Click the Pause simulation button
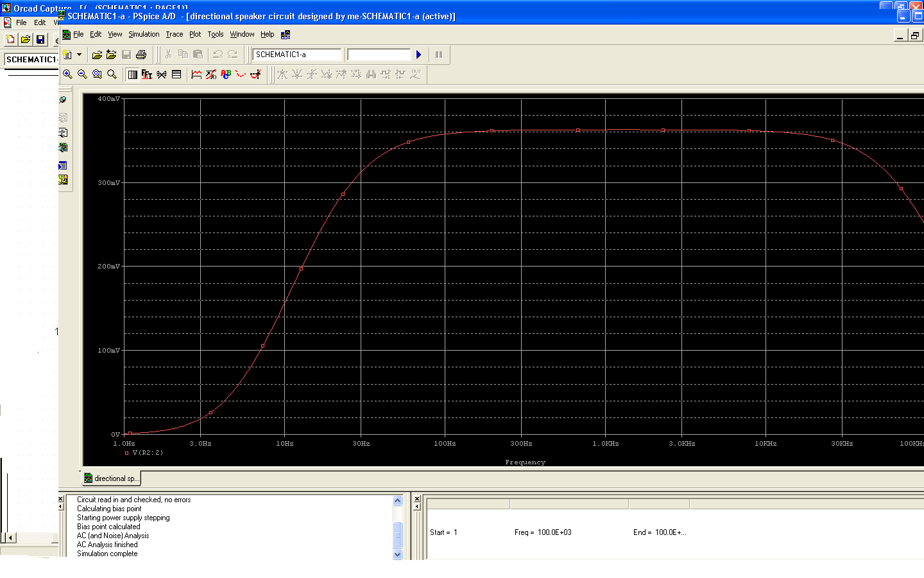 (x=439, y=55)
